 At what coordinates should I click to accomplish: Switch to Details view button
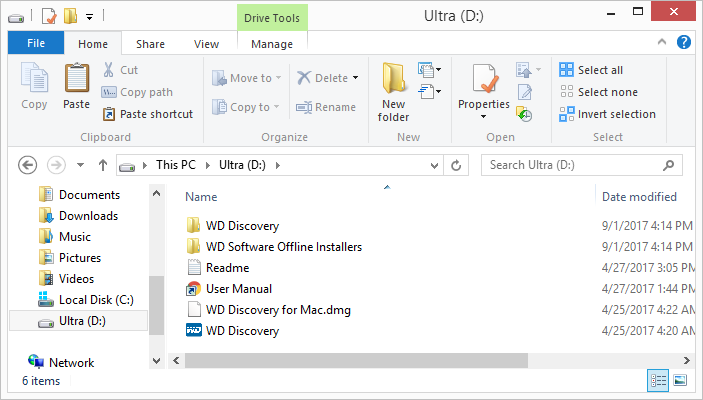658,381
